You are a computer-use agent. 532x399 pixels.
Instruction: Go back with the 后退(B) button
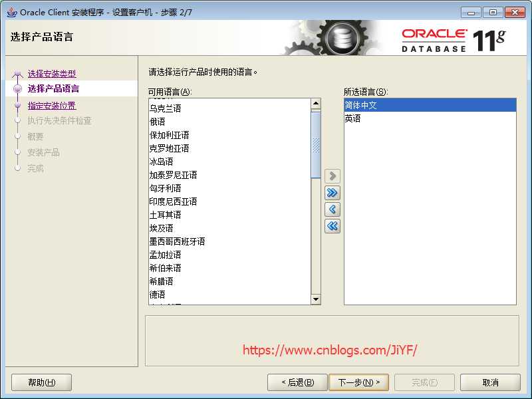(297, 383)
